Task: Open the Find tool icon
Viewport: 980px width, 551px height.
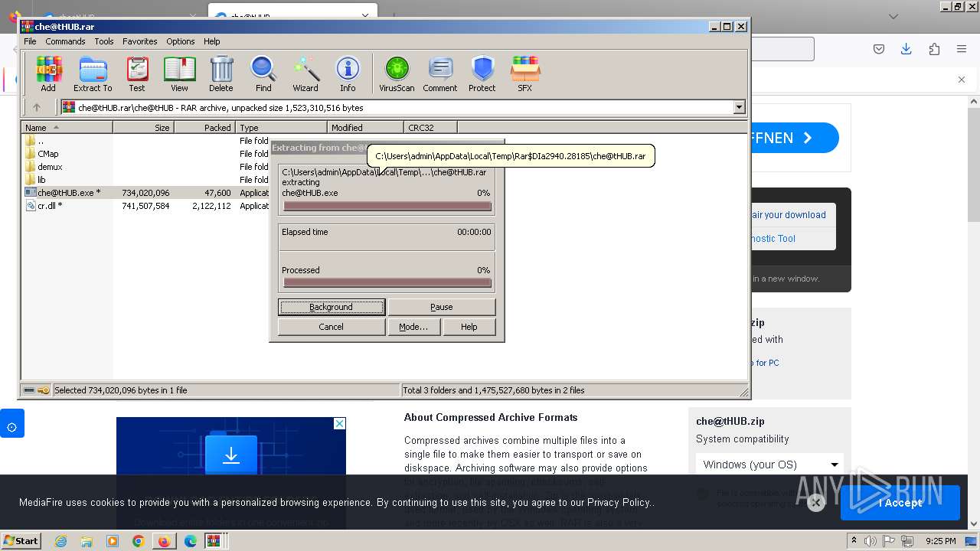Action: click(263, 74)
